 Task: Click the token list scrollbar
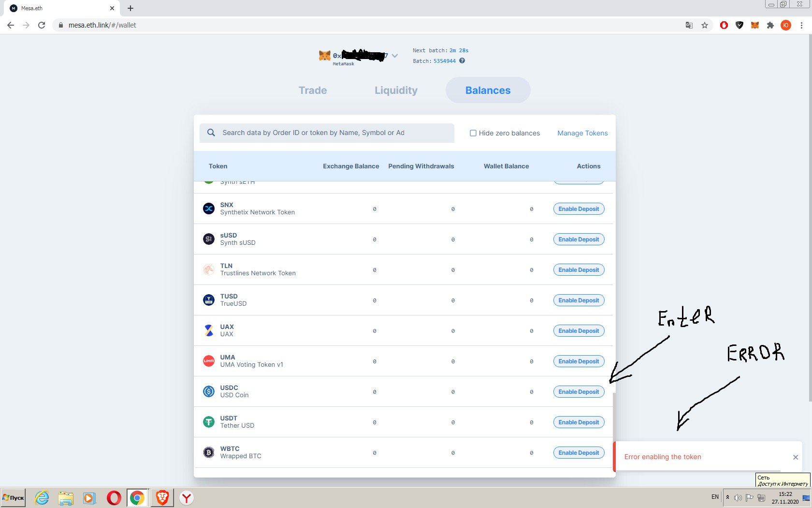click(x=614, y=430)
